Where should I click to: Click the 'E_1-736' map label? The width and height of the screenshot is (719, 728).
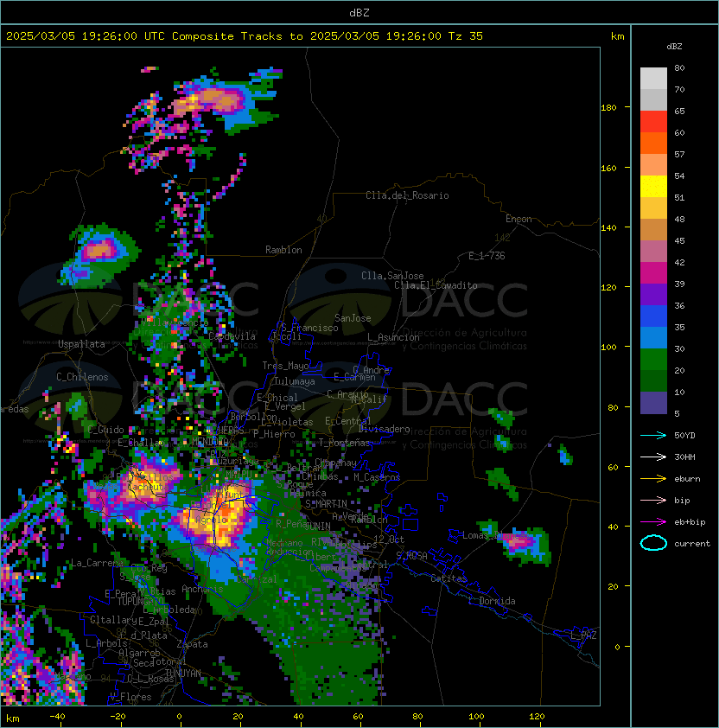[x=487, y=255]
